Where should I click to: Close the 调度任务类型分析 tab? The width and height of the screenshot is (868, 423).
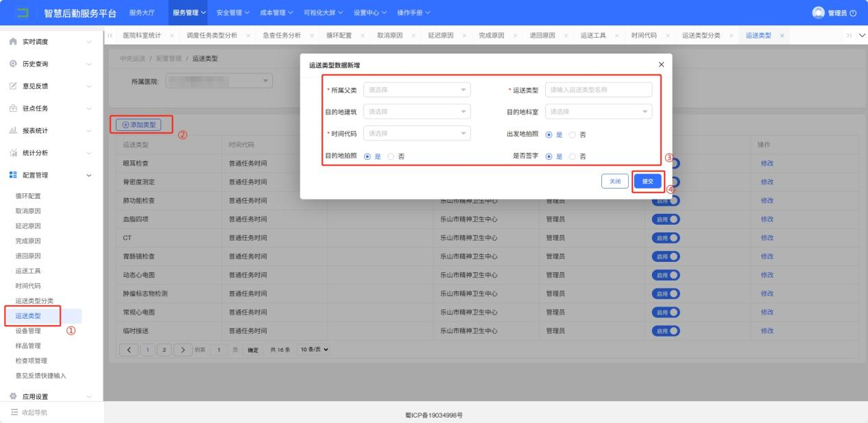pyautogui.click(x=247, y=35)
